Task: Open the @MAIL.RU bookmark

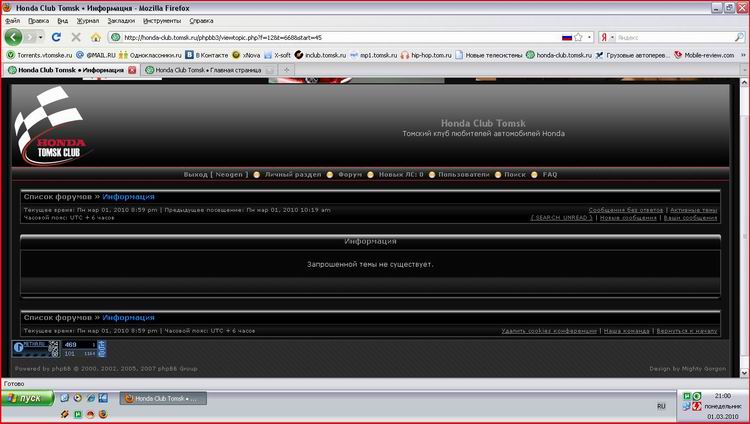Action: coord(96,55)
